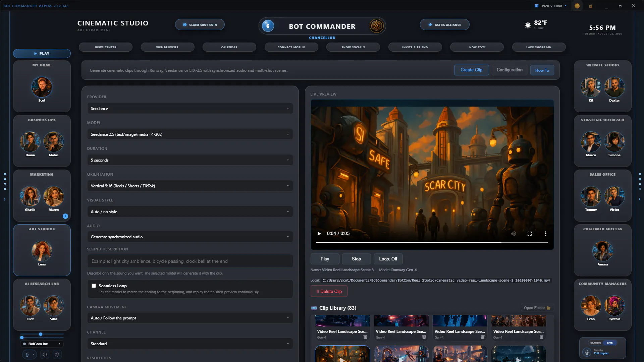The height and width of the screenshot is (362, 644).
Task: Click the speaker icon in the bottom-left controls
Action: pyautogui.click(x=45, y=354)
